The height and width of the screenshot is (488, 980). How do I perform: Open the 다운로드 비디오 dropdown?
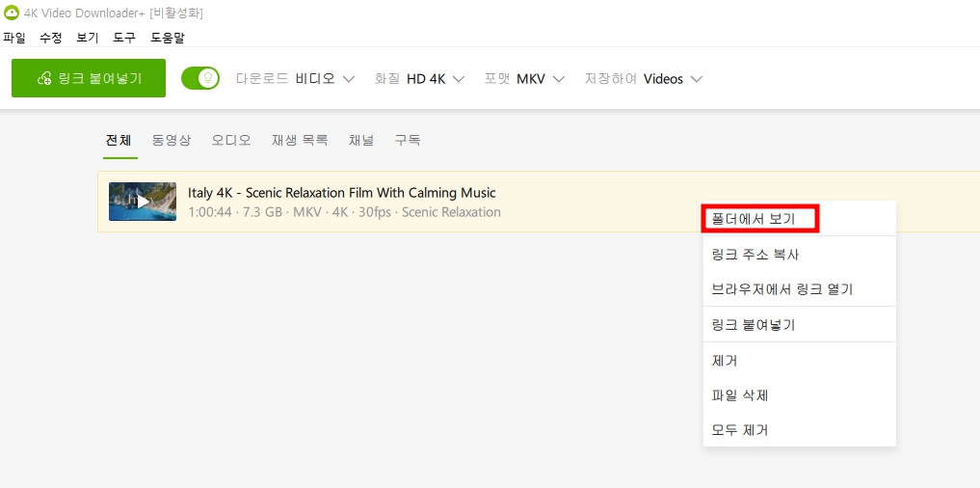[295, 79]
